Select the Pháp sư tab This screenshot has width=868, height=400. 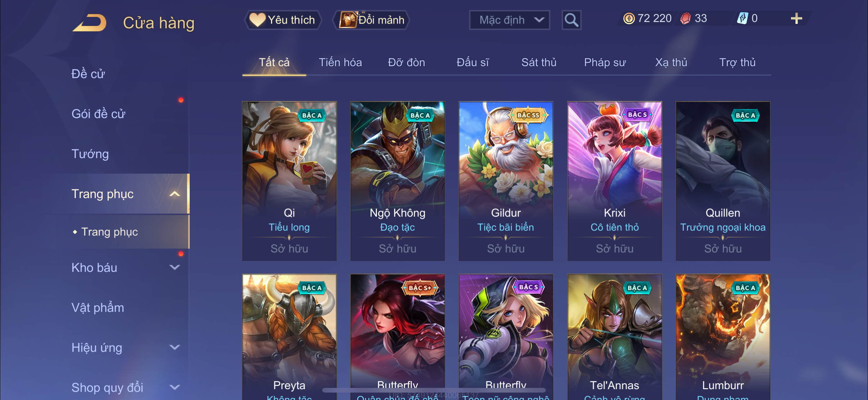[x=605, y=63]
